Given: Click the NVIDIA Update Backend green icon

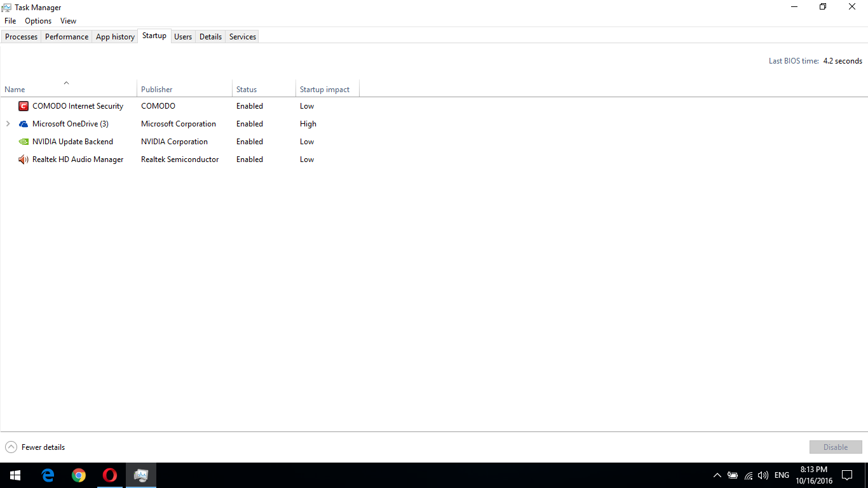Looking at the screenshot, I should point(24,142).
